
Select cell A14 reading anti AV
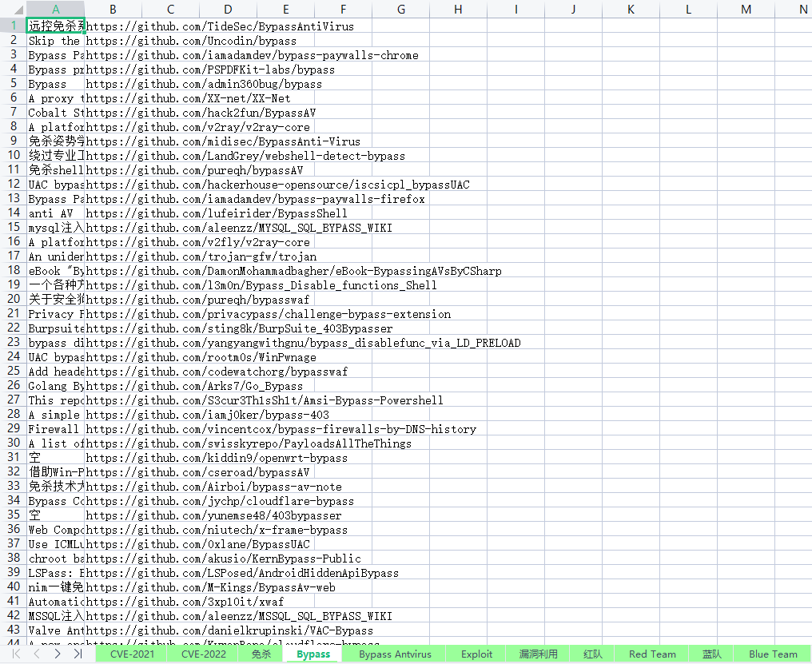pyautogui.click(x=55, y=213)
